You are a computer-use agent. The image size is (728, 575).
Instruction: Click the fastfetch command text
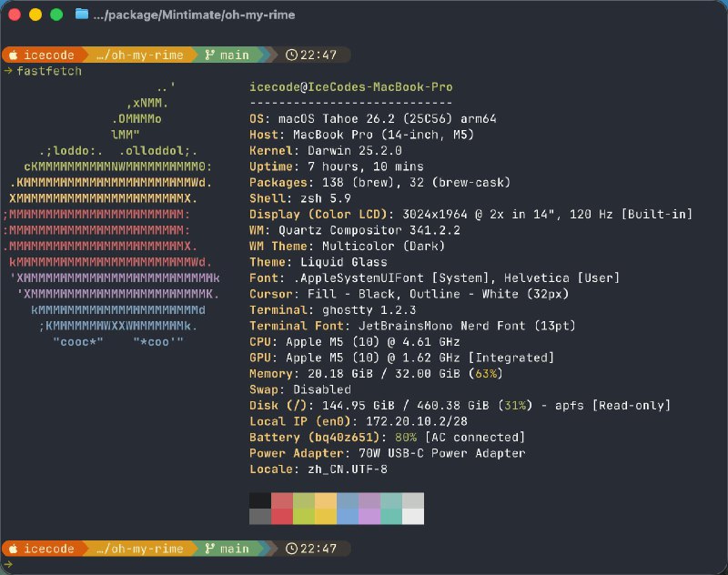click(48, 71)
